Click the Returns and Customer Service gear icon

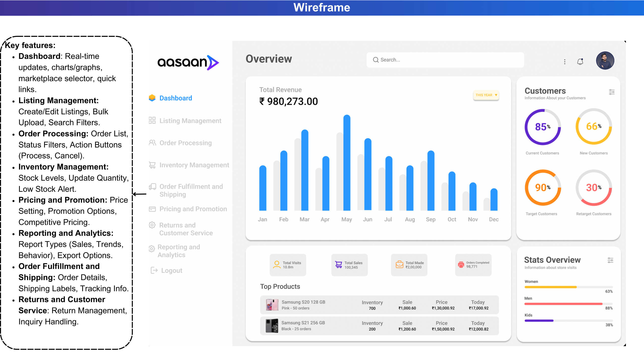tap(152, 225)
